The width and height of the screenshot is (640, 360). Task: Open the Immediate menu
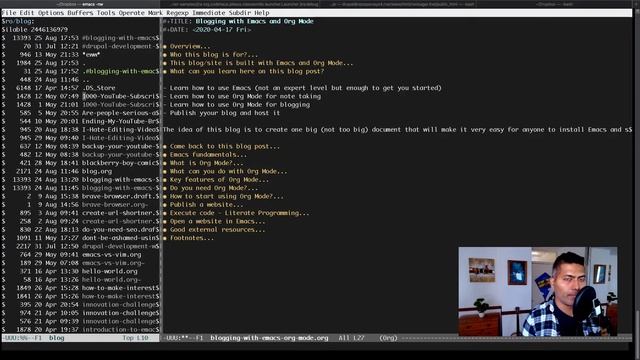pos(209,13)
